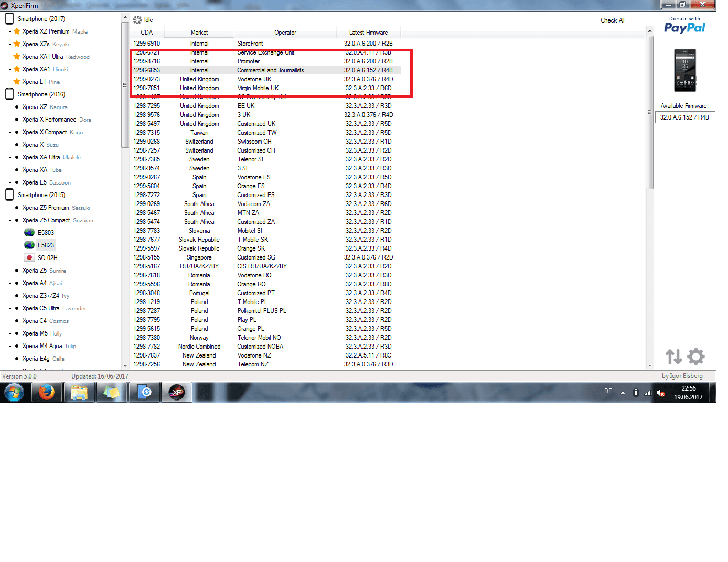Click the star icon beside Xperia L1
The height and width of the screenshot is (562, 728).
pyautogui.click(x=17, y=82)
